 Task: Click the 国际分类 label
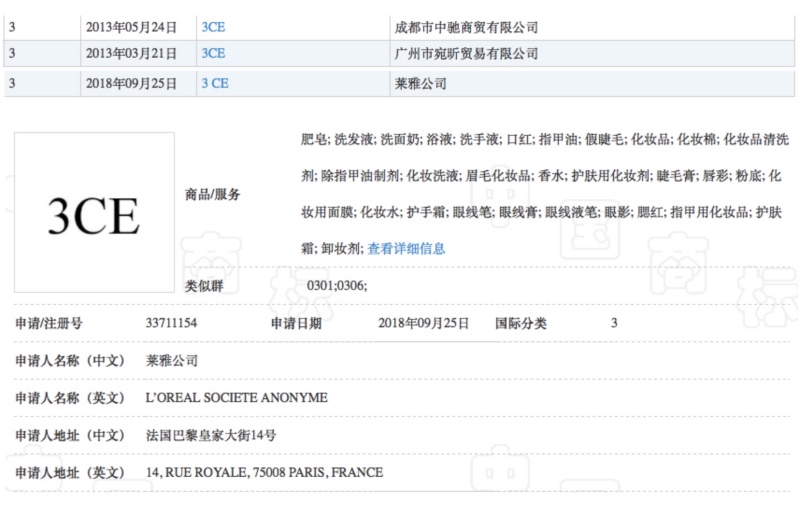coord(521,323)
